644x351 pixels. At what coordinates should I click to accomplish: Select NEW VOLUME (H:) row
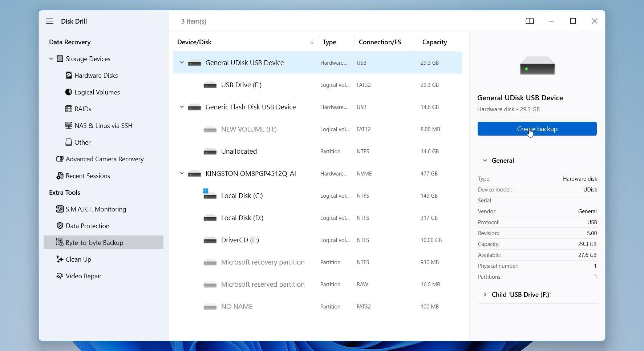pyautogui.click(x=317, y=129)
